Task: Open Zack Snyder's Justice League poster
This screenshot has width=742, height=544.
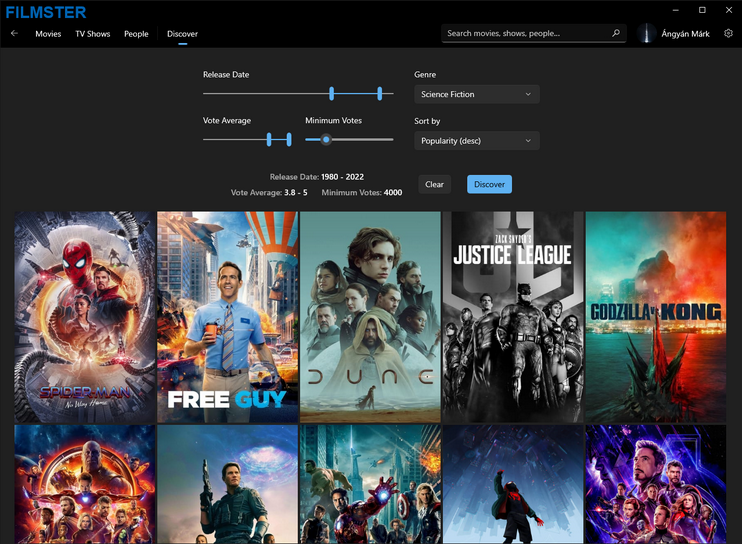Action: pos(513,317)
